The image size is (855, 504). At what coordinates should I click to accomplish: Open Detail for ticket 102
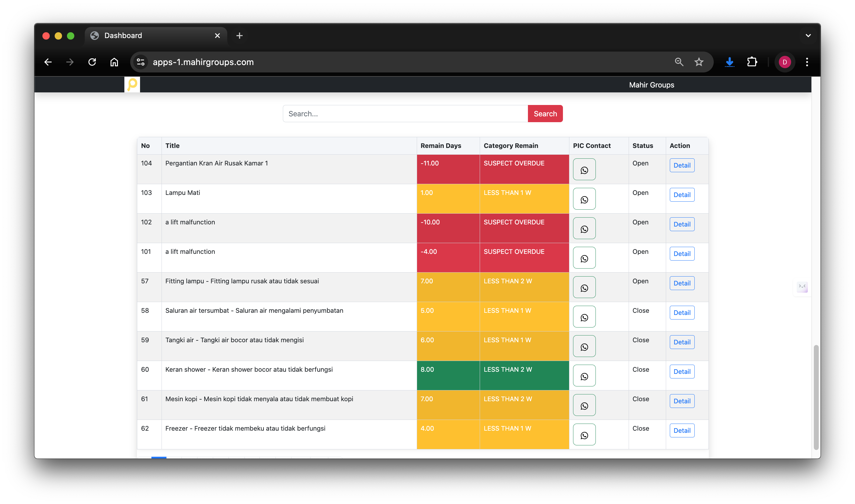click(681, 224)
